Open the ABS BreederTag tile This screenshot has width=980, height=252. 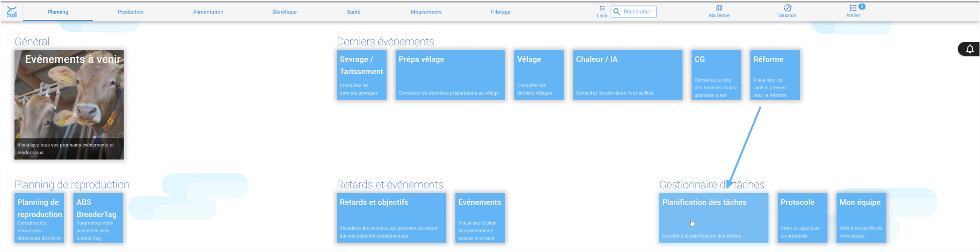98,218
